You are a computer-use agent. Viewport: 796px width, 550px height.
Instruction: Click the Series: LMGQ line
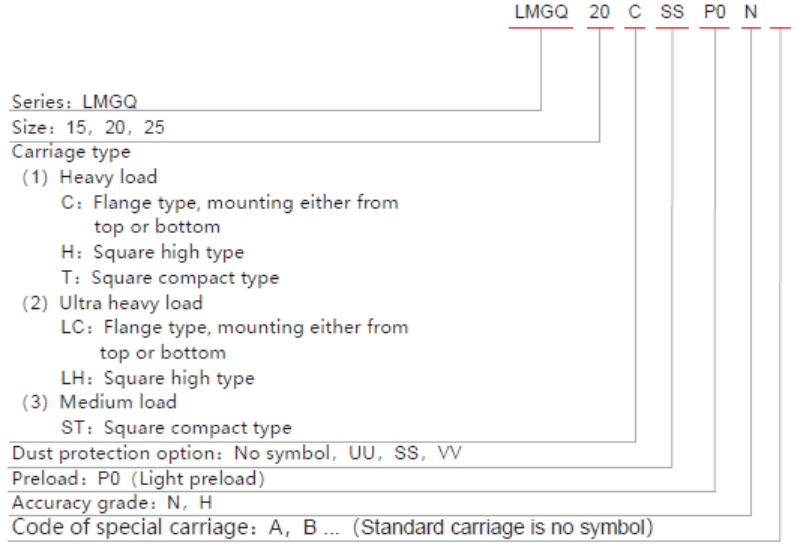pos(74,102)
